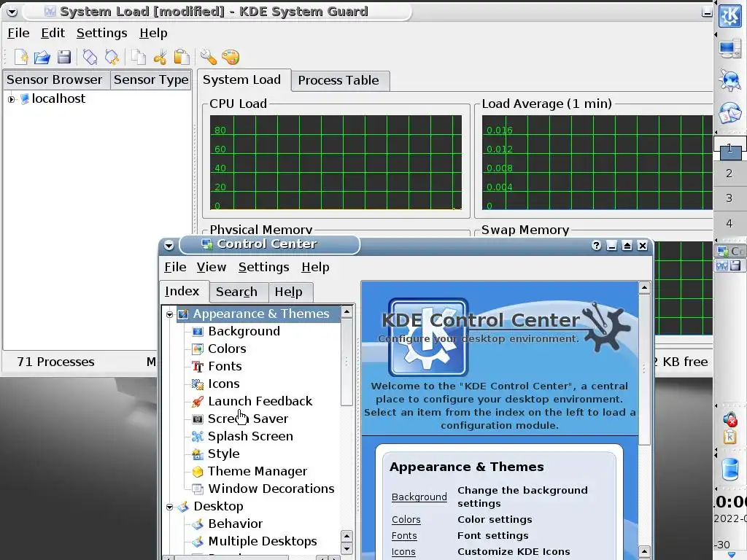Click the What's This help icon in Control Center
Image resolution: width=747 pixels, height=560 pixels.
[x=596, y=245]
